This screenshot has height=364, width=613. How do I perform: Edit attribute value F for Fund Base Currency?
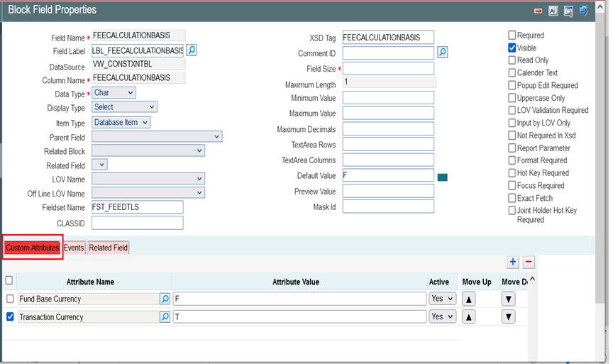[x=300, y=299]
